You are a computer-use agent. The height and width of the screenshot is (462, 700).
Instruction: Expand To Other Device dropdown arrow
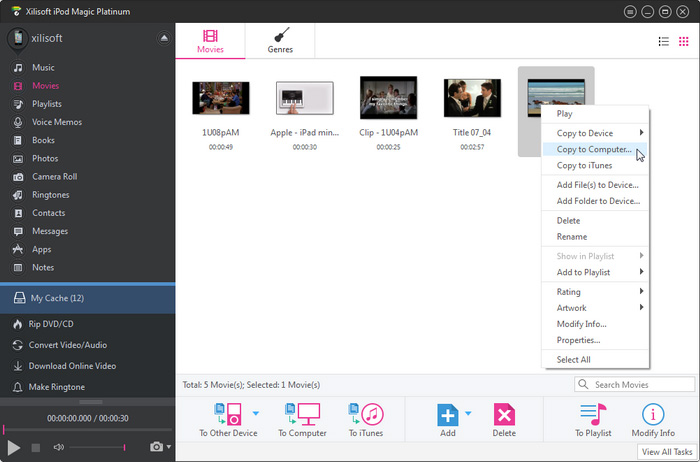[x=256, y=413]
